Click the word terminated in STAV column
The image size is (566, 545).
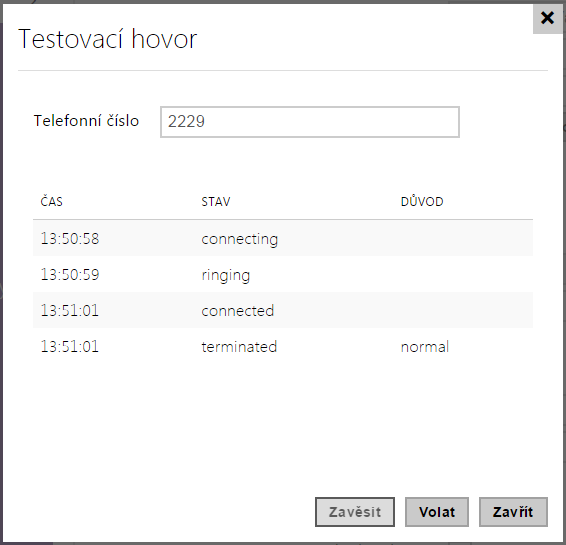239,347
